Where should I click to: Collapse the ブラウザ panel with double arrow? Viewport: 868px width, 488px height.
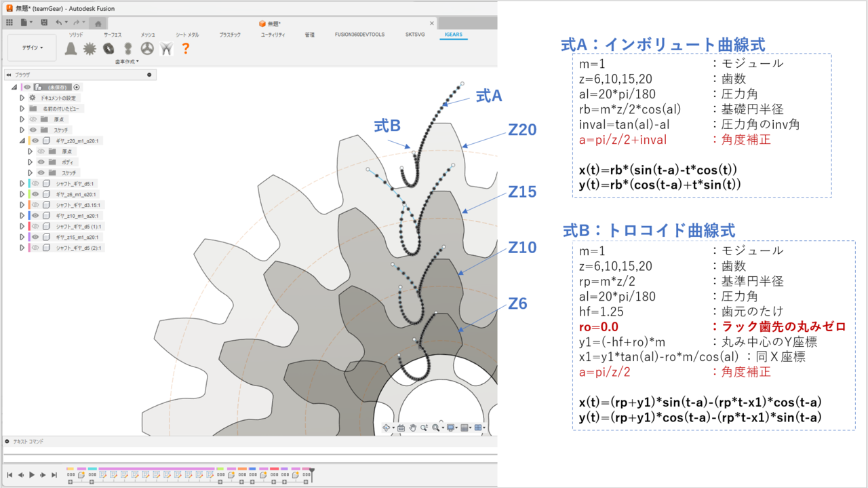[8, 75]
